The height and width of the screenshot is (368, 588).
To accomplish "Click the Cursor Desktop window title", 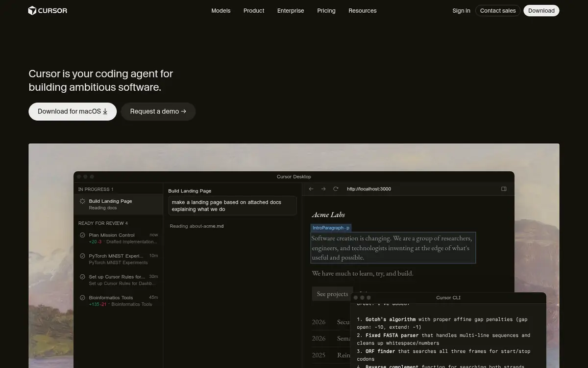I will click(294, 177).
